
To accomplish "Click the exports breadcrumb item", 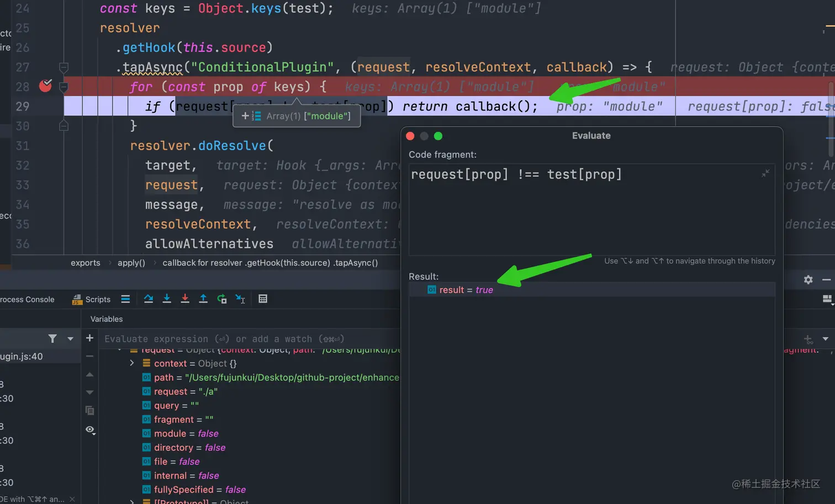I will 86,263.
